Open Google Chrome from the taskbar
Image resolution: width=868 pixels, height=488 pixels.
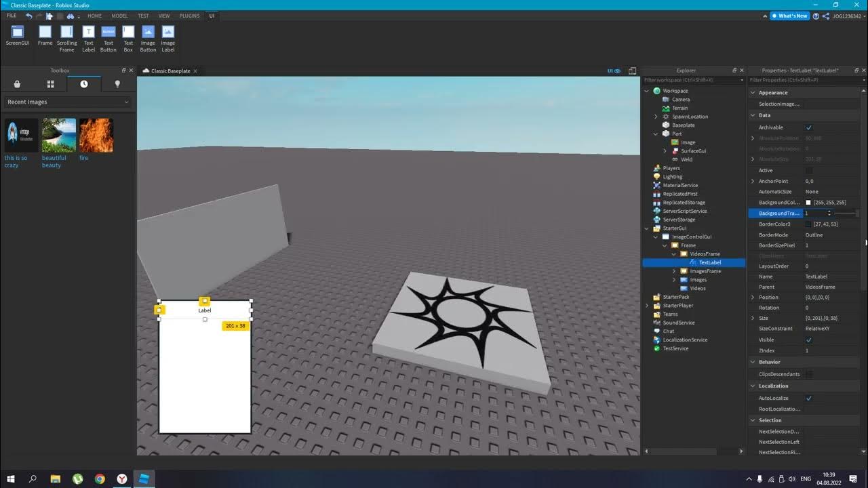100,479
